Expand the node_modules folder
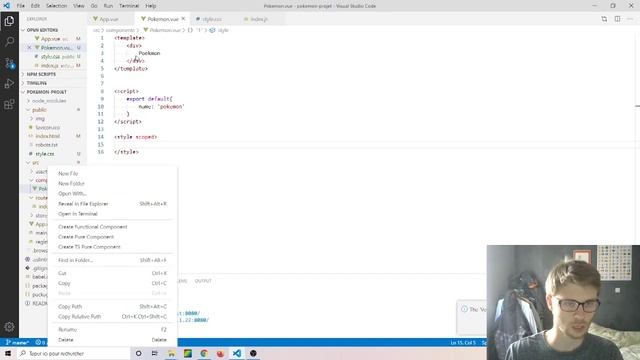This screenshot has width=640, height=360. (x=53, y=101)
